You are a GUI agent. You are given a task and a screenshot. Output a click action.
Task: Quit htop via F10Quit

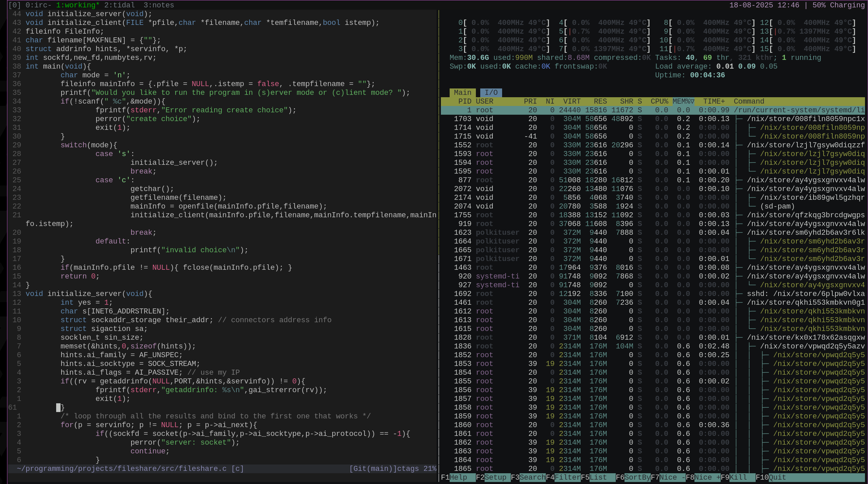coord(771,477)
